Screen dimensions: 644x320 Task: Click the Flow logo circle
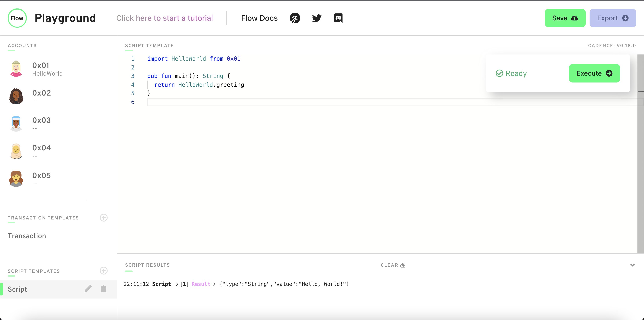17,18
